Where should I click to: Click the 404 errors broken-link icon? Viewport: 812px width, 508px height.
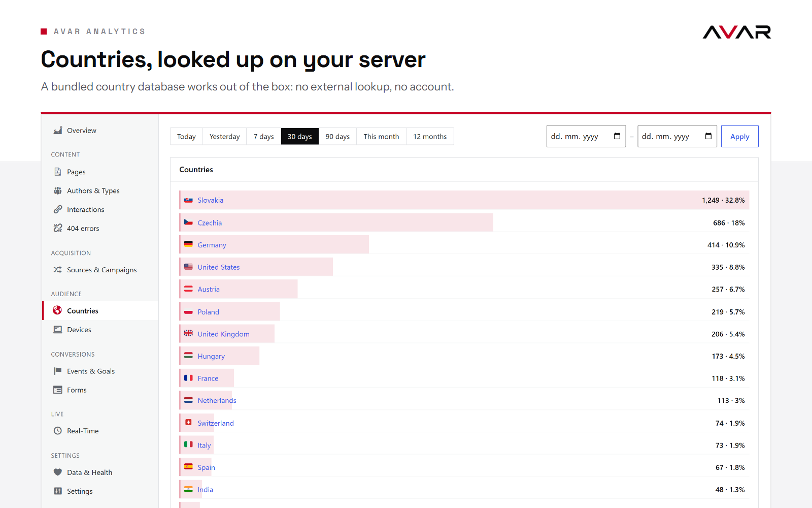click(x=58, y=228)
